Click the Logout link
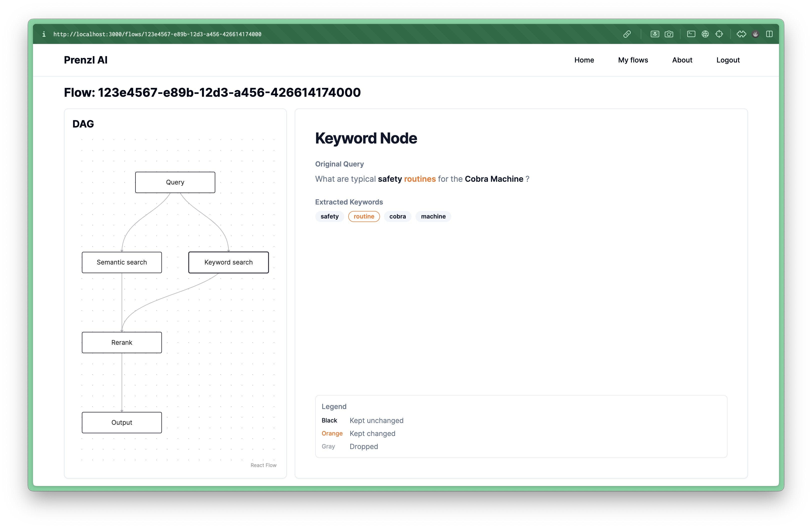The width and height of the screenshot is (812, 528). coord(728,60)
